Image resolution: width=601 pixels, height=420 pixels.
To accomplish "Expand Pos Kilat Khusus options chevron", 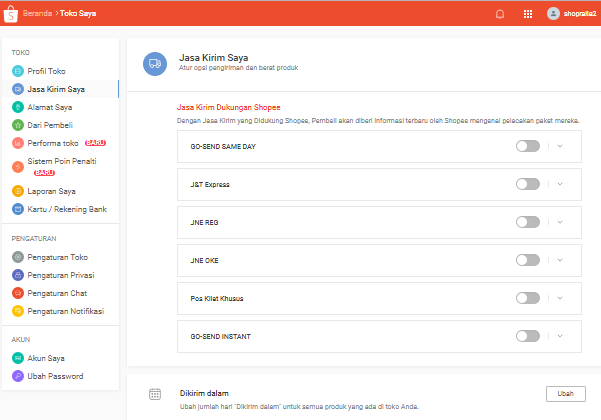I will [560, 298].
